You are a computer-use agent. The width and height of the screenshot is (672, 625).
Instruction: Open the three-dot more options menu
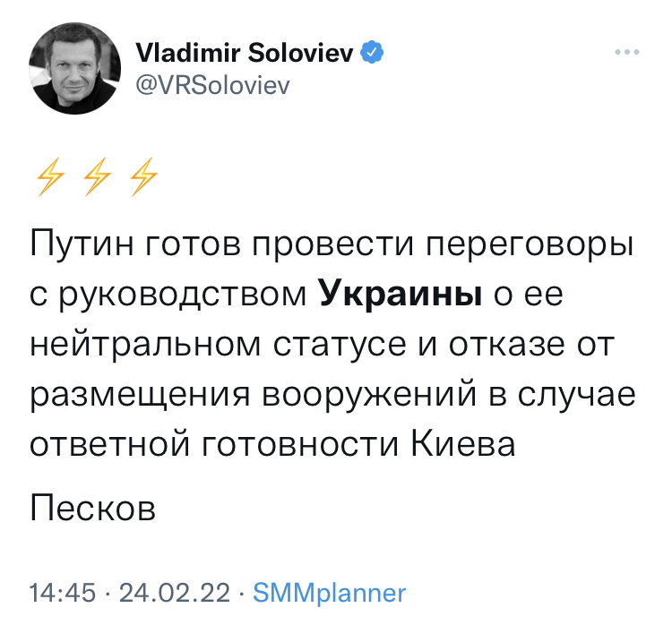click(626, 52)
